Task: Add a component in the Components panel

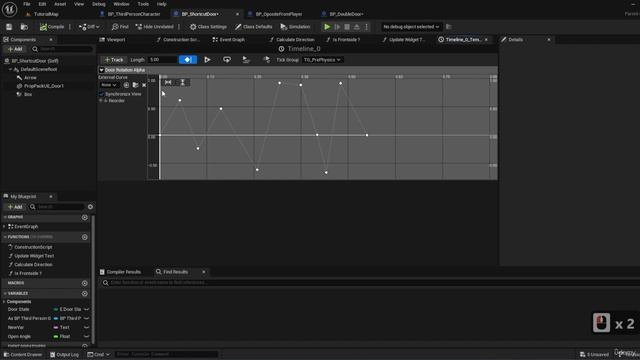Action: pyautogui.click(x=15, y=49)
